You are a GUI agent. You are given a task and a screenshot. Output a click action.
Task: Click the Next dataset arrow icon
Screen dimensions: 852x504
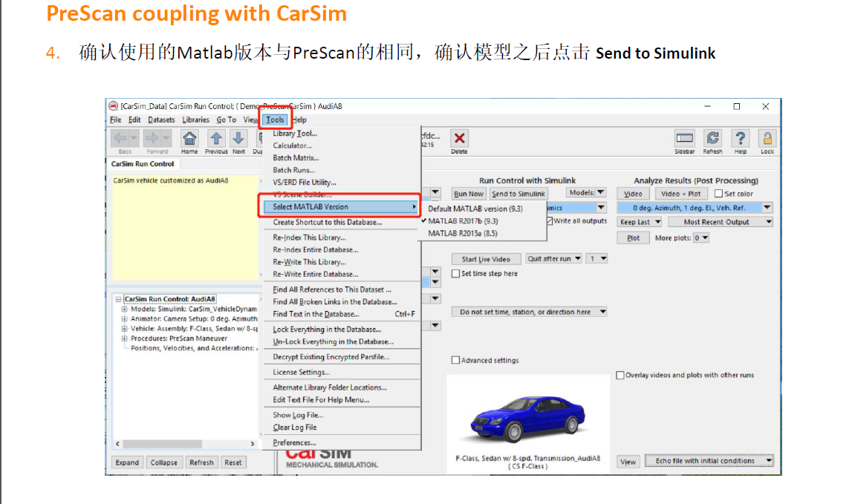237,139
